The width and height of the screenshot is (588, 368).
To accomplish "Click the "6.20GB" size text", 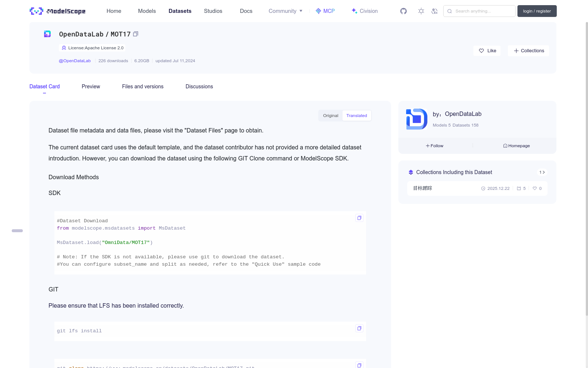I will coord(142,61).
